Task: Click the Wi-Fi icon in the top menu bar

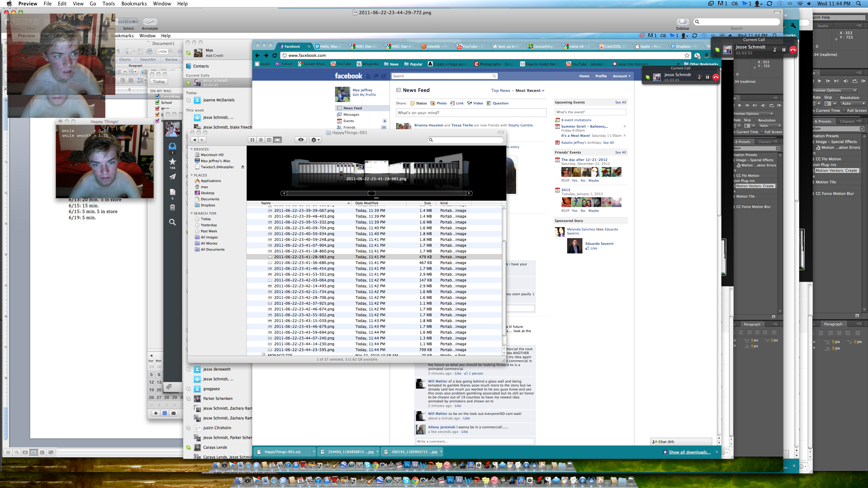Action: click(x=800, y=3)
